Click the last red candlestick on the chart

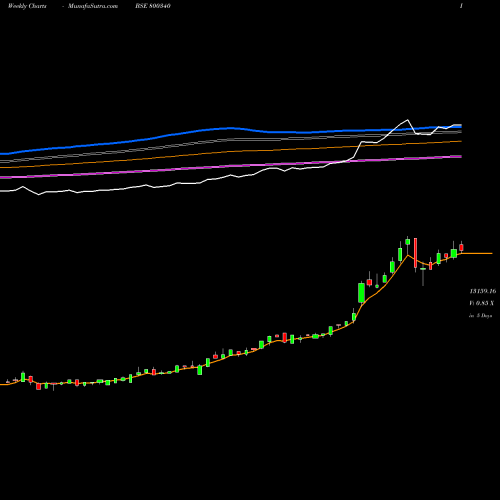click(461, 247)
